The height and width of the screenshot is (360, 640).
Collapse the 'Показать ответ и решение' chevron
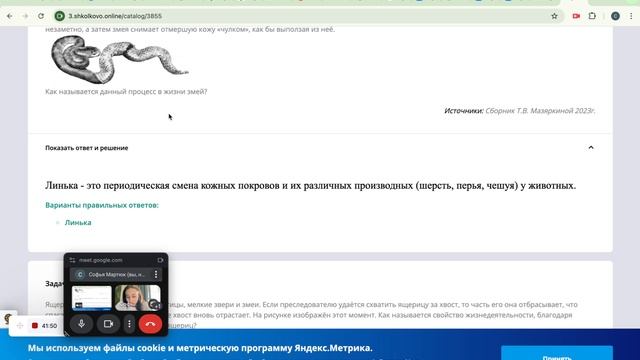[591, 147]
